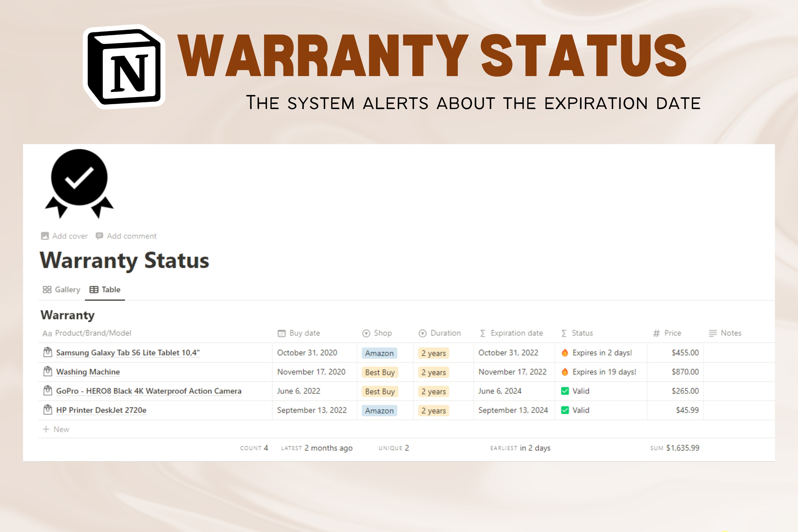The image size is (798, 532).
Task: Click Add cover for the page
Action: 64,235
